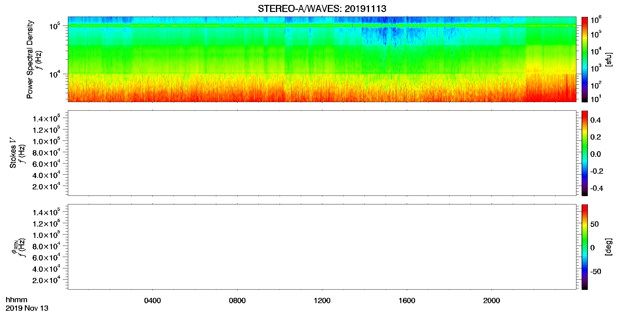Click the Stokes V color bar
Image resolution: width=644 pixels, height=332 pixels.
pyautogui.click(x=585, y=153)
